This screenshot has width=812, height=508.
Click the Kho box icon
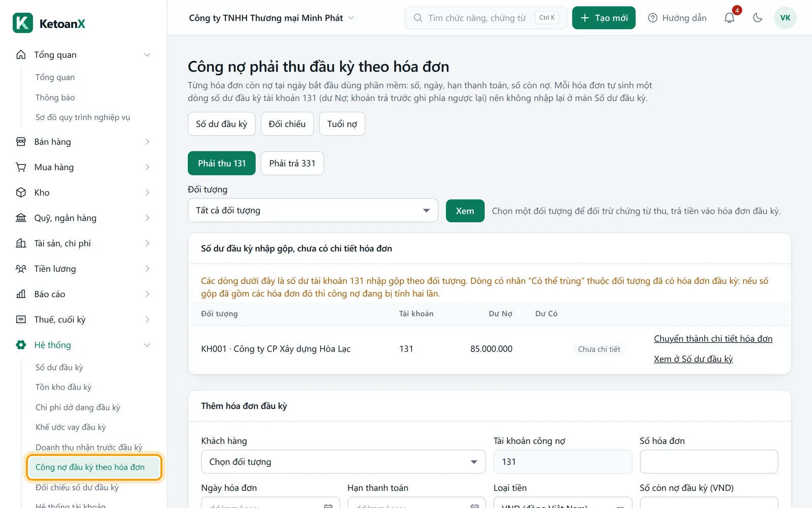tap(21, 193)
